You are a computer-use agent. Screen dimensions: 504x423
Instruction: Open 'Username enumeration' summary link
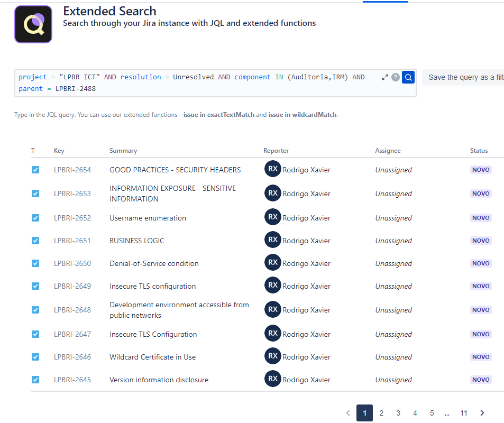(x=148, y=218)
